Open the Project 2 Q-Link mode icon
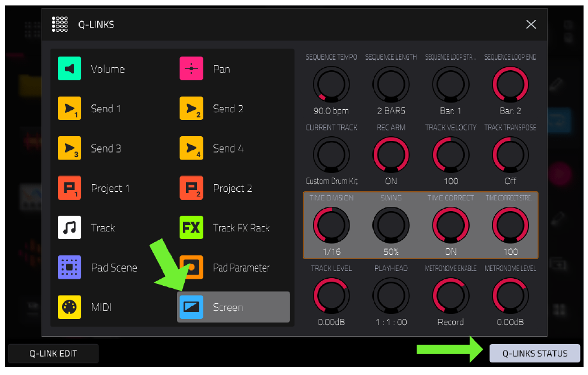Screen dimensions: 588x375 click(x=191, y=188)
